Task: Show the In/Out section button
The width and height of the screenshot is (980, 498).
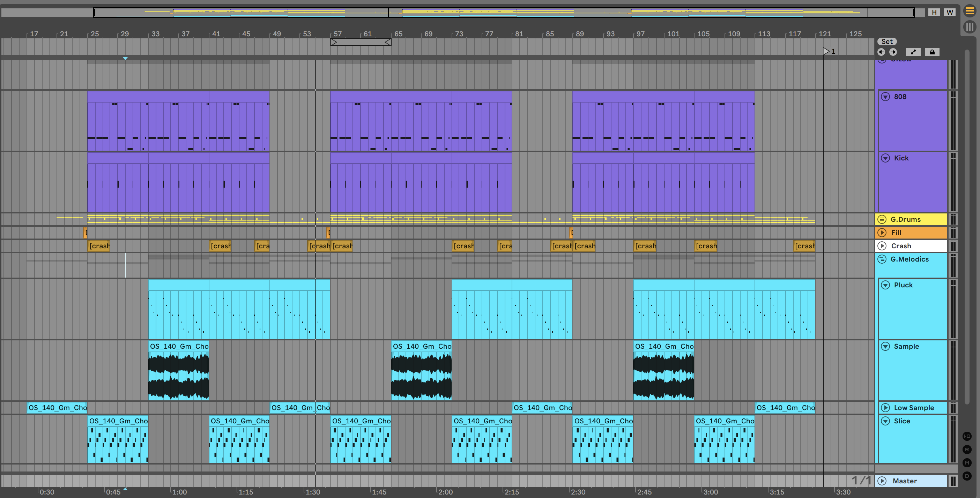Action: coord(967,436)
